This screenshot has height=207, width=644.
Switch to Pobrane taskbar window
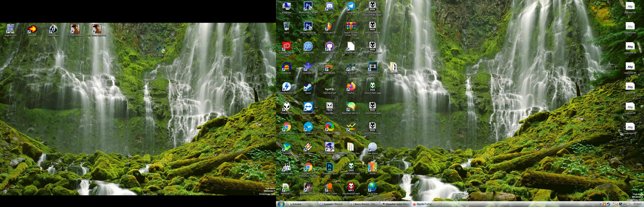coord(302,204)
